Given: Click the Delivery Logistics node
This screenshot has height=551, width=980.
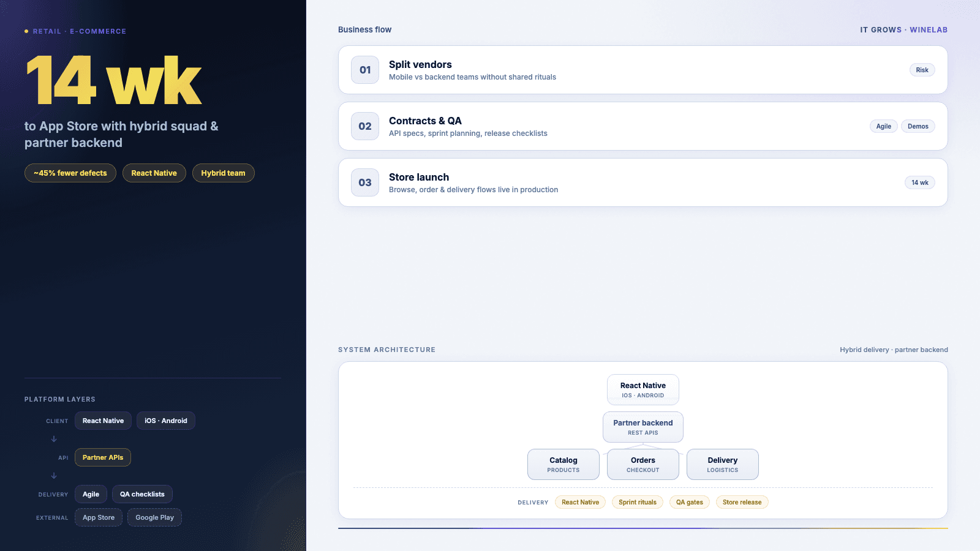Looking at the screenshot, I should pos(723,464).
